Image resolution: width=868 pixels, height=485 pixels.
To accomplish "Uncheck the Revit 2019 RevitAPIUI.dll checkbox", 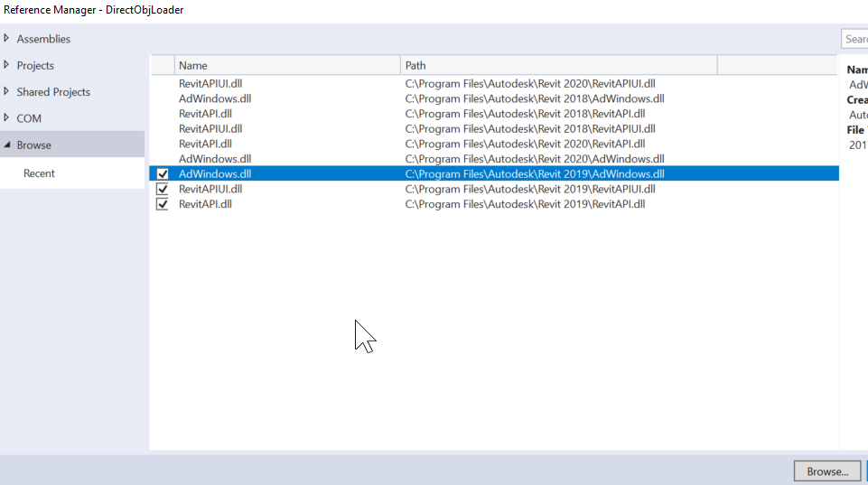I will pos(163,189).
